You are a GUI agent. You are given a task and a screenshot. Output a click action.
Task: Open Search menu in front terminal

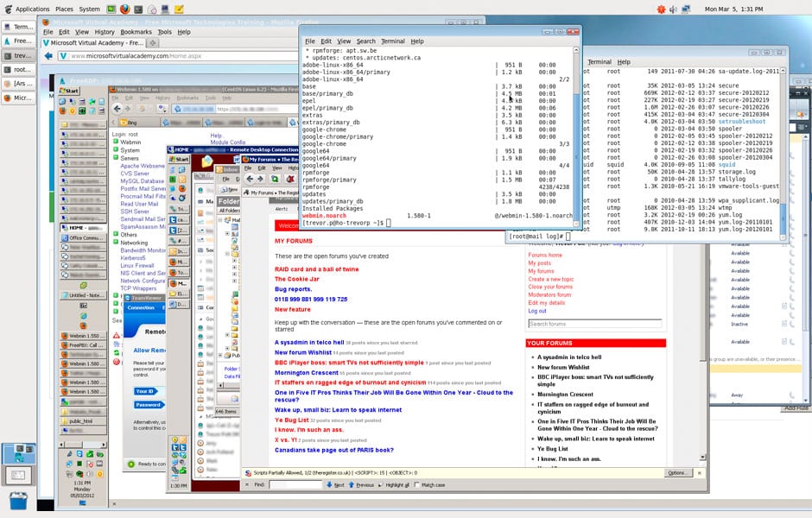365,41
